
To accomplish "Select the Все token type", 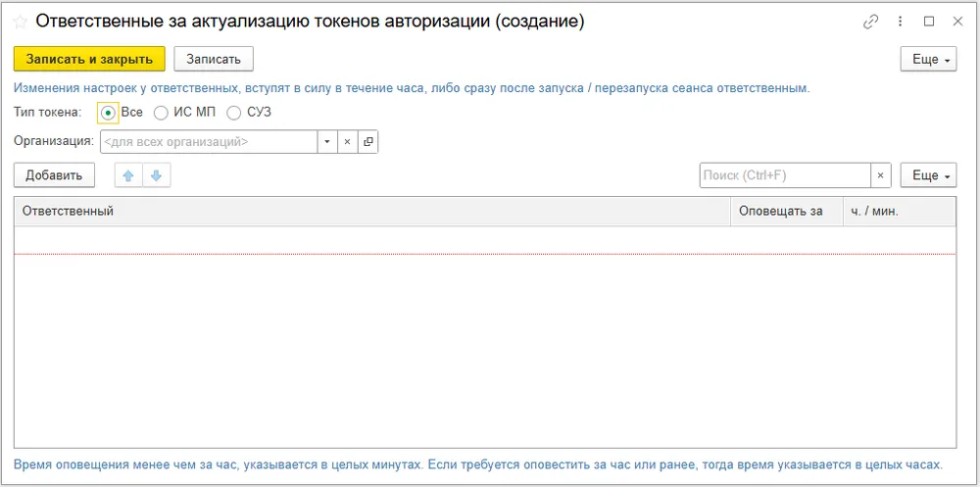I will point(108,113).
